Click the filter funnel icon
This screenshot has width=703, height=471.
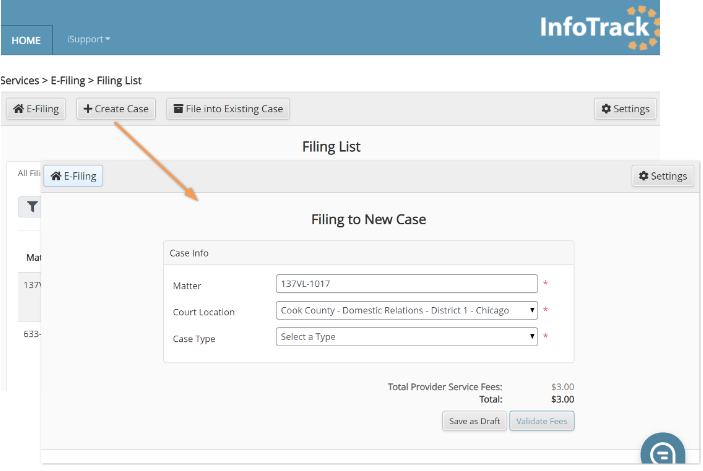point(31,207)
